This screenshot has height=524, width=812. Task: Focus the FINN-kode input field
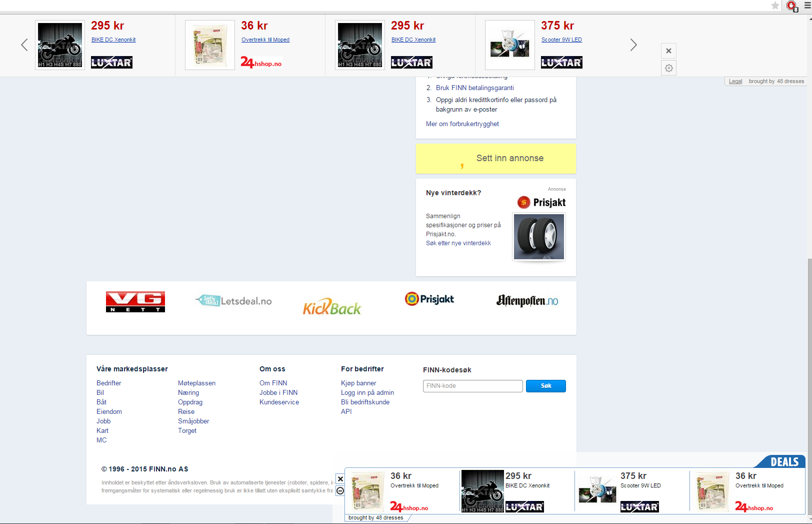(x=473, y=386)
